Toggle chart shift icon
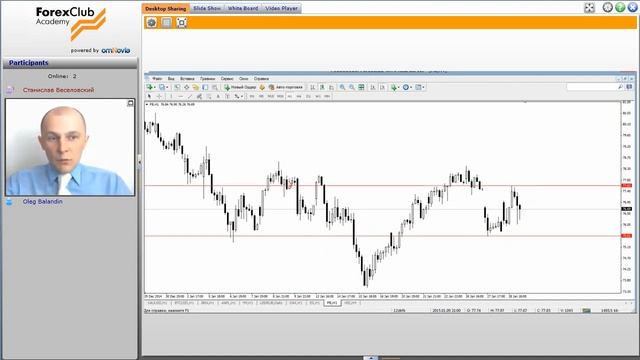 pos(382,87)
